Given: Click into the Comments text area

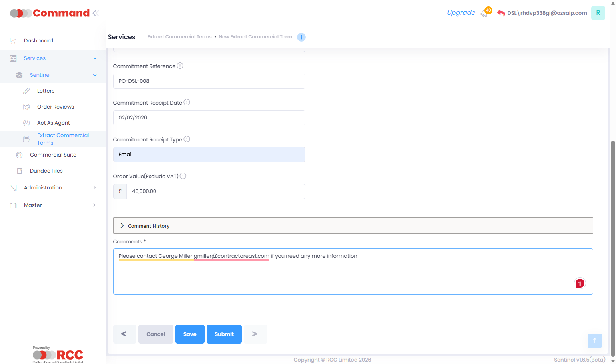Looking at the screenshot, I should [x=353, y=272].
